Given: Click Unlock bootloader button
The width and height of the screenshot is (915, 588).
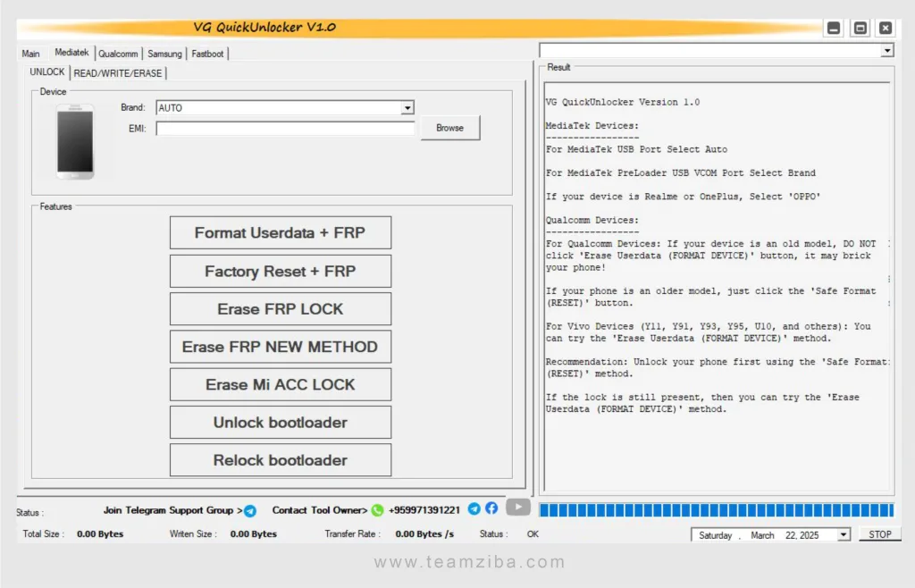Looking at the screenshot, I should tap(280, 423).
